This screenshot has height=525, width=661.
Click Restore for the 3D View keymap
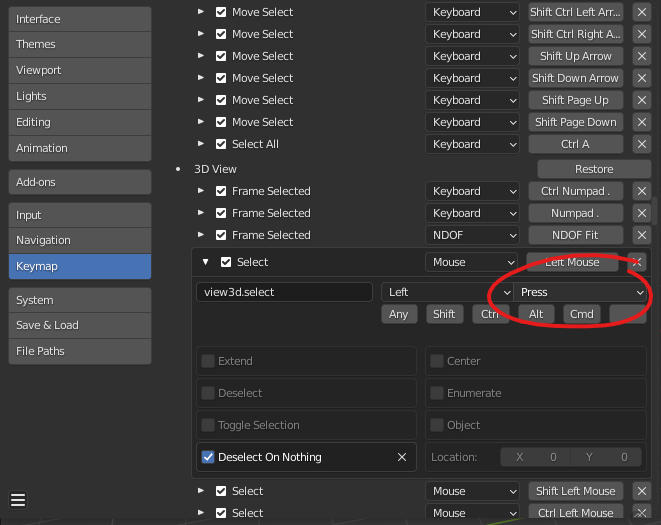[x=594, y=169]
